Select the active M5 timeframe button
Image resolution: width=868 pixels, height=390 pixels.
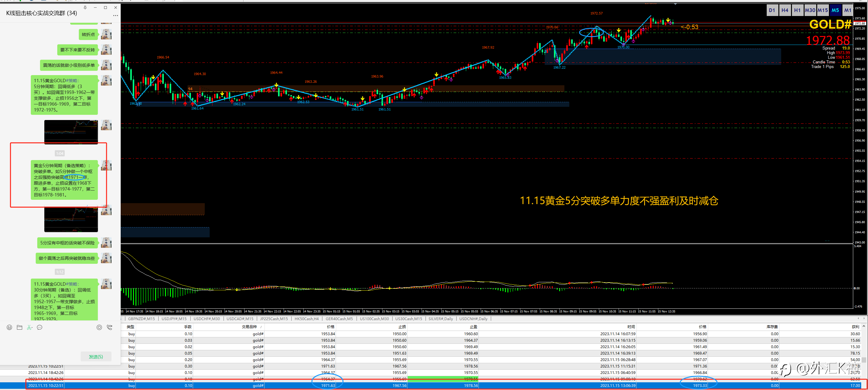(835, 10)
